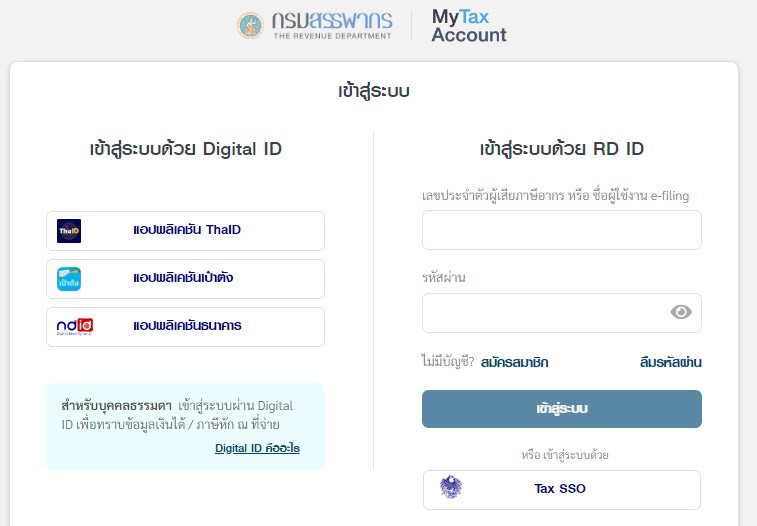Screen dimensions: 757x526
Task: Click the ThaID app logo icon
Action: (x=69, y=231)
